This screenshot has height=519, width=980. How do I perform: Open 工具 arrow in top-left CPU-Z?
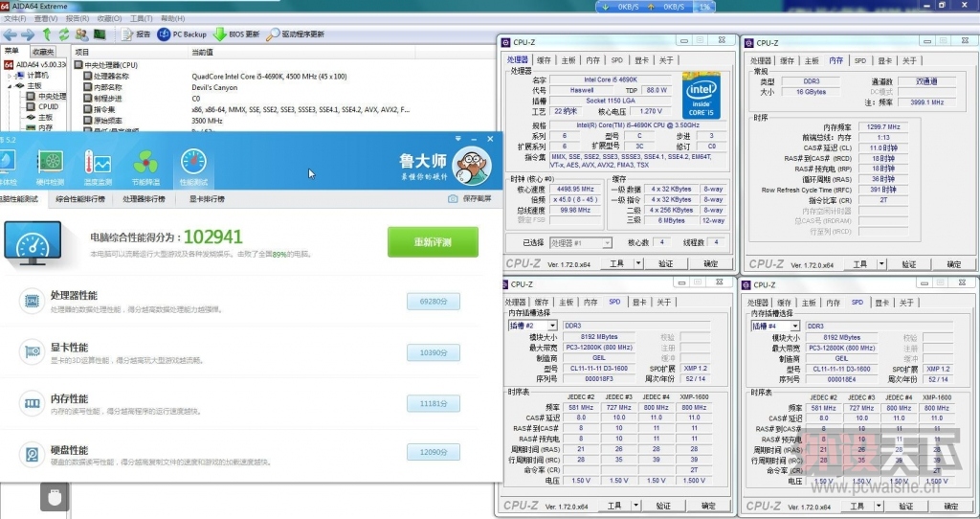pyautogui.click(x=638, y=264)
